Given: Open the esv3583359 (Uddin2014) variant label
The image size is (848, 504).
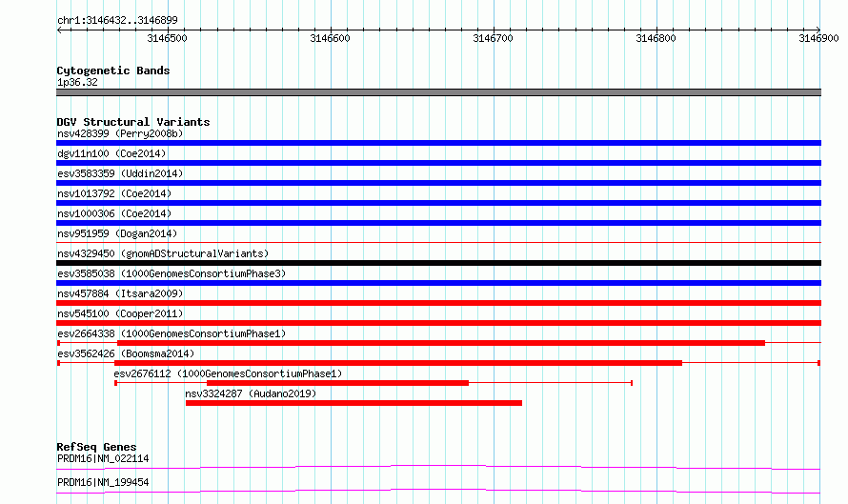Looking at the screenshot, I should click(120, 173).
